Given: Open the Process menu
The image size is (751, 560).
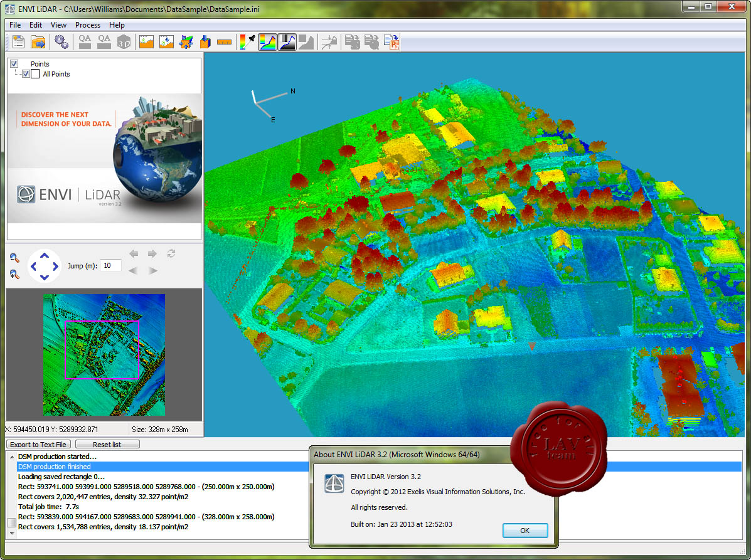Looking at the screenshot, I should 88,25.
